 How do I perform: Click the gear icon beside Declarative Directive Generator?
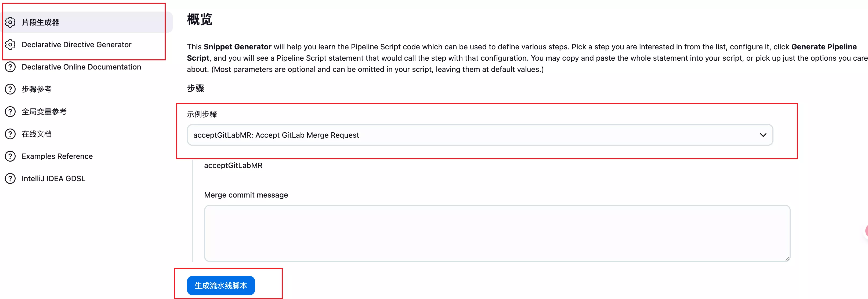[10, 45]
